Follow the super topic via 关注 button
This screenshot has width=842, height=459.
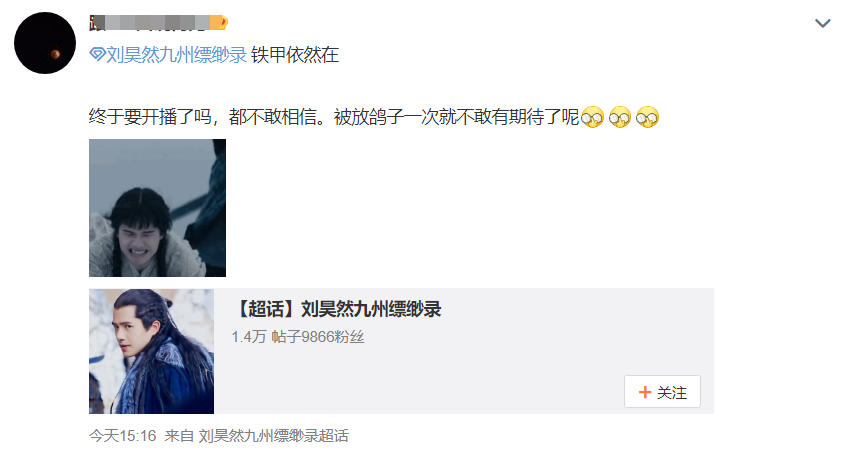[662, 392]
